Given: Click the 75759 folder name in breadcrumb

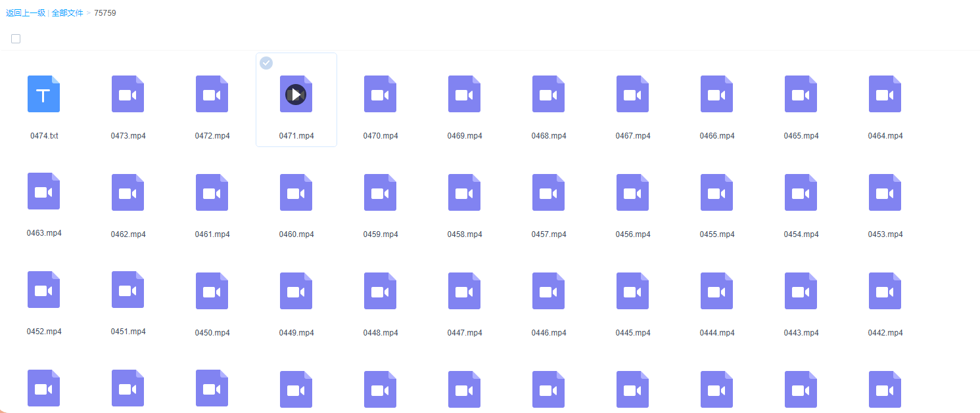Looking at the screenshot, I should [105, 13].
